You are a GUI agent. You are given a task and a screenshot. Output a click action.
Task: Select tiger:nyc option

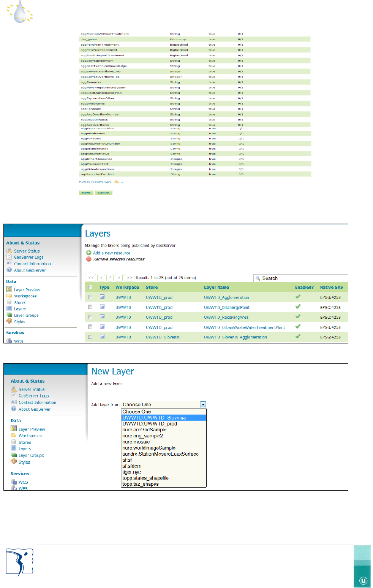point(164,472)
